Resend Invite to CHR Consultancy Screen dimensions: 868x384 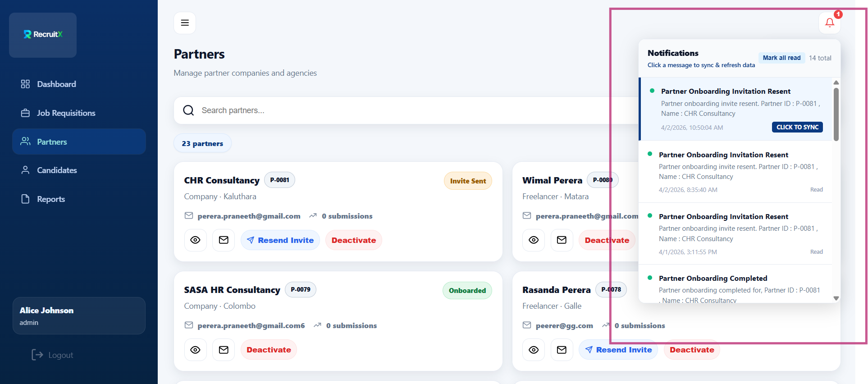[x=280, y=240]
